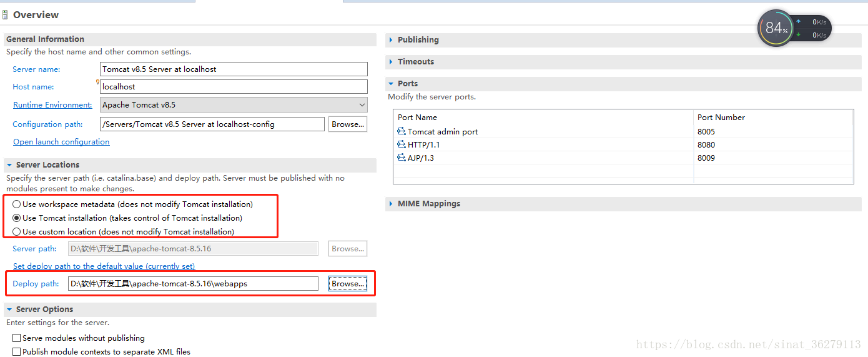Enable Serve modules without publishing

[17, 338]
